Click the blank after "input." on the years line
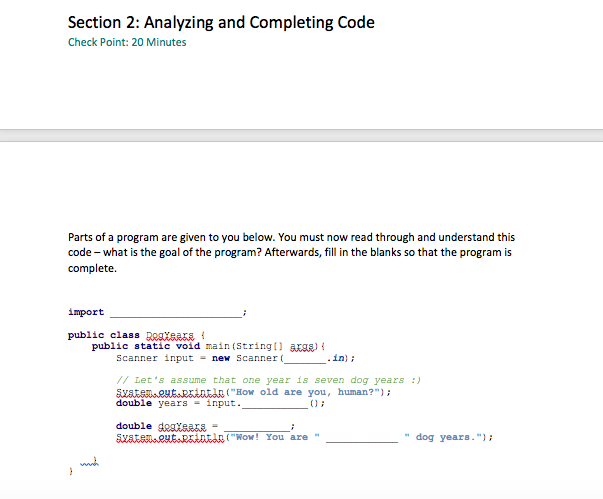The height and width of the screenshot is (499, 603). coord(275,403)
